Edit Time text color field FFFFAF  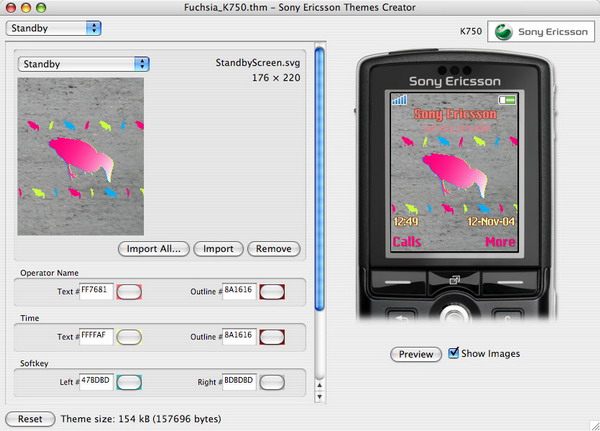click(96, 336)
